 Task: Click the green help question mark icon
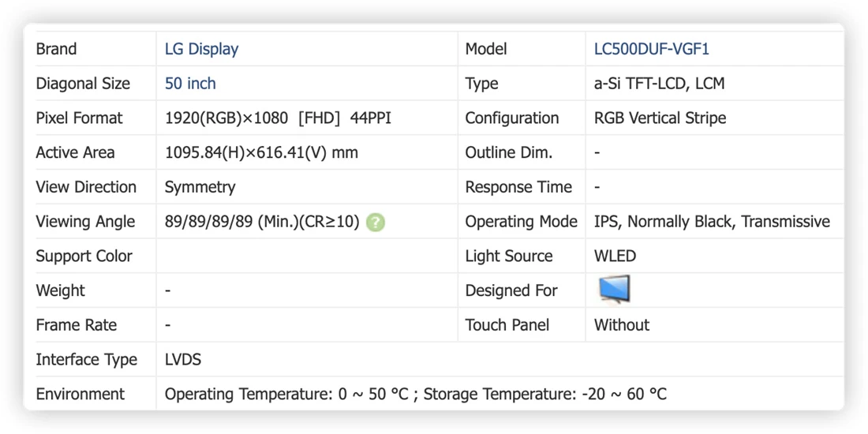point(376,223)
